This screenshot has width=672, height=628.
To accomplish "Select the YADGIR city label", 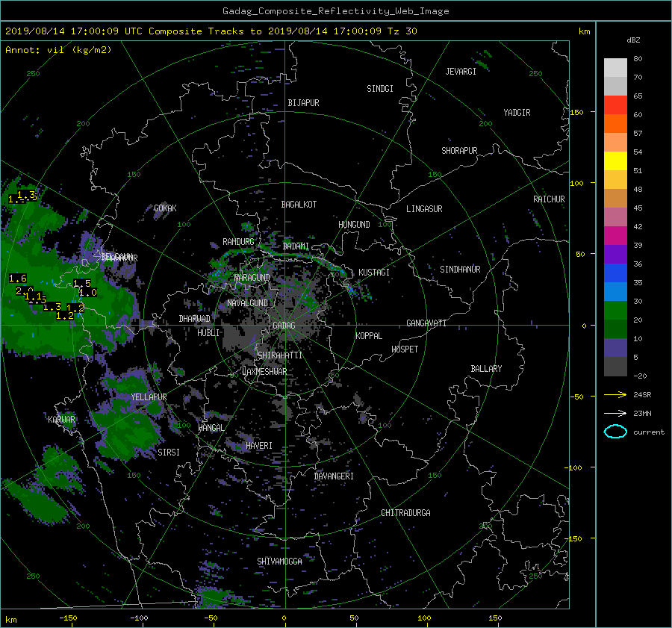I will tap(517, 113).
